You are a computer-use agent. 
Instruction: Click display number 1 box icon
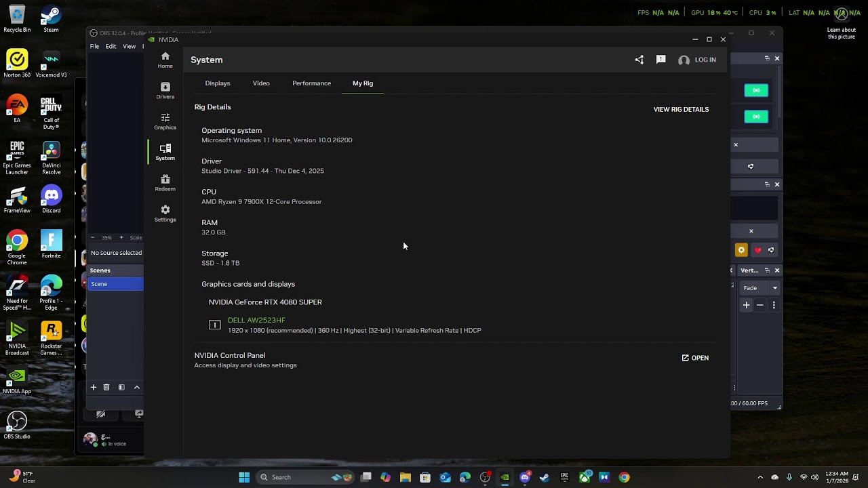tap(214, 325)
